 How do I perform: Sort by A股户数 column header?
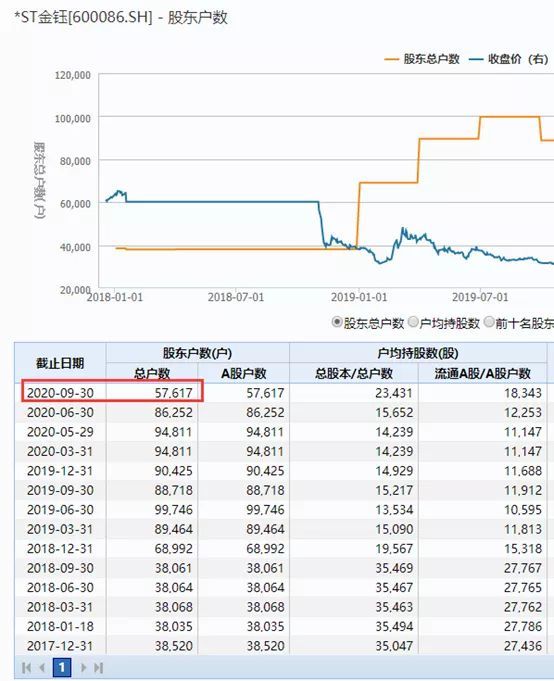tap(244, 373)
